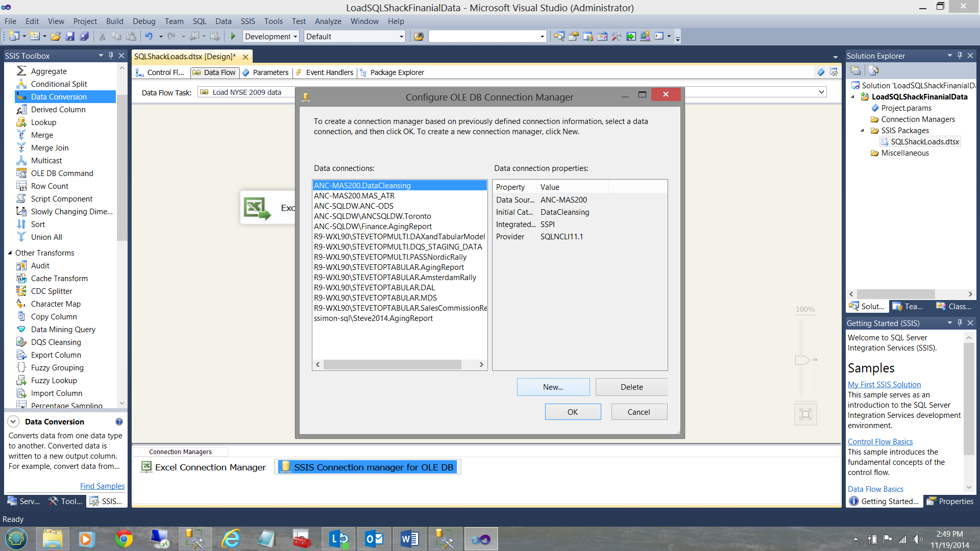980x551 pixels.
Task: Select ANC-SQLDW.ANC-ODS data connection
Action: (353, 206)
